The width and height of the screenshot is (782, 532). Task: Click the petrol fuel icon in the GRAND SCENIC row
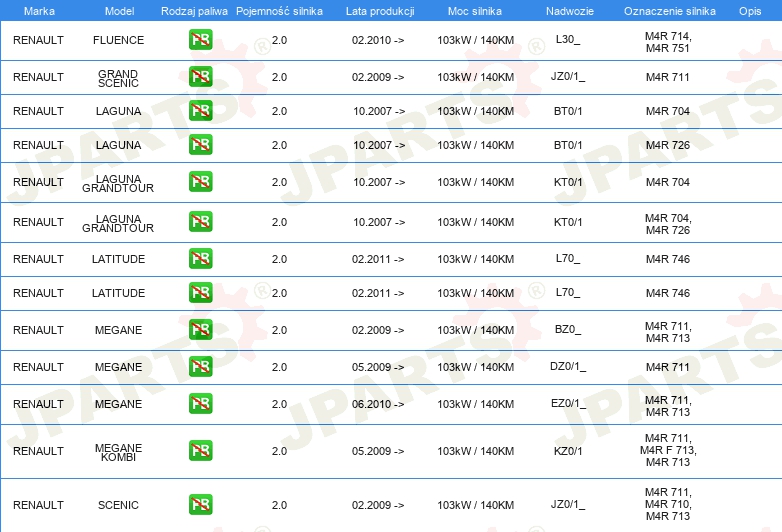200,76
